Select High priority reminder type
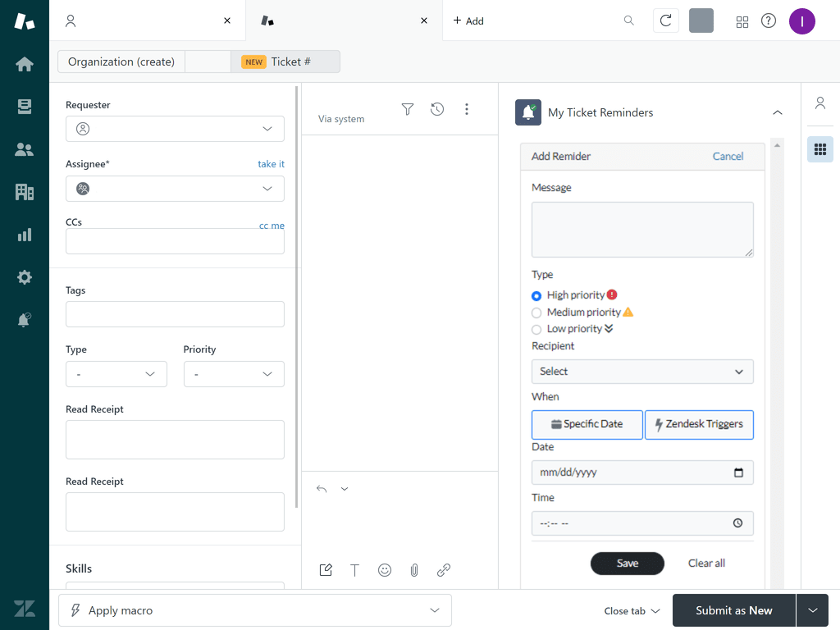The width and height of the screenshot is (840, 630). click(536, 295)
